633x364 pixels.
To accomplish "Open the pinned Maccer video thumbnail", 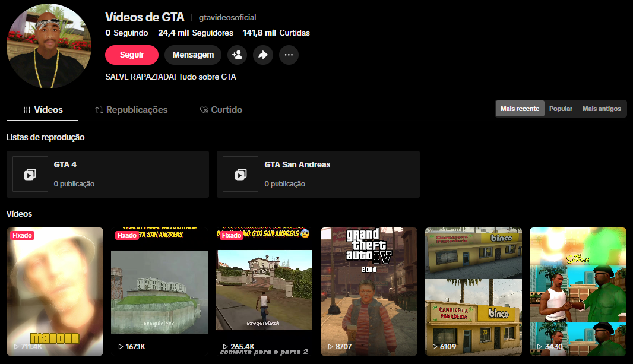I will (x=55, y=292).
